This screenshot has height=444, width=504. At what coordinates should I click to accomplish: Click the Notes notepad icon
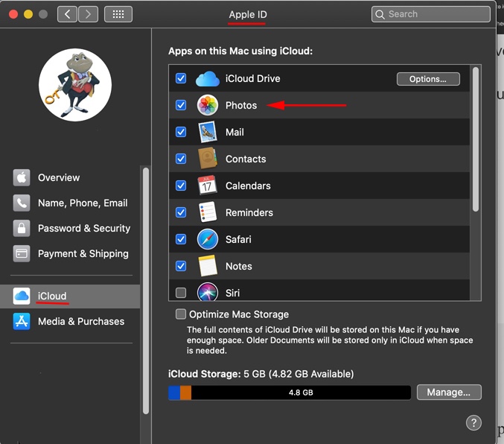[x=207, y=266]
